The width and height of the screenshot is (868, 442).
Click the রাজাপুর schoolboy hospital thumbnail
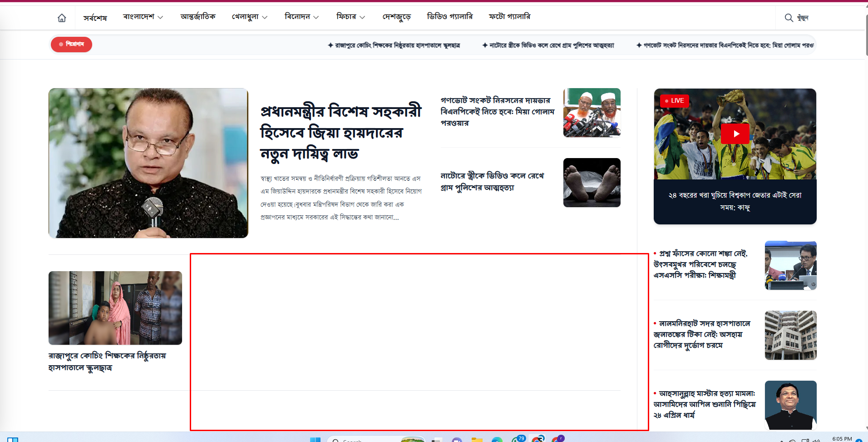click(x=115, y=308)
